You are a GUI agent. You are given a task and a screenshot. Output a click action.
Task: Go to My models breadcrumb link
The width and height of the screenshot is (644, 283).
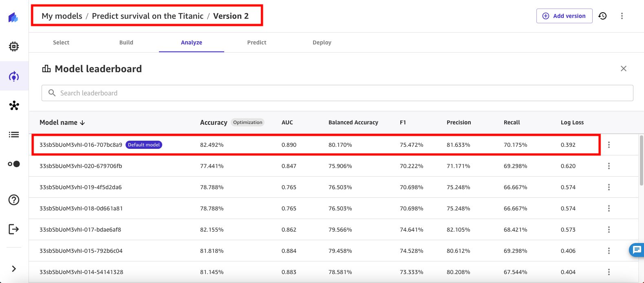coord(62,16)
